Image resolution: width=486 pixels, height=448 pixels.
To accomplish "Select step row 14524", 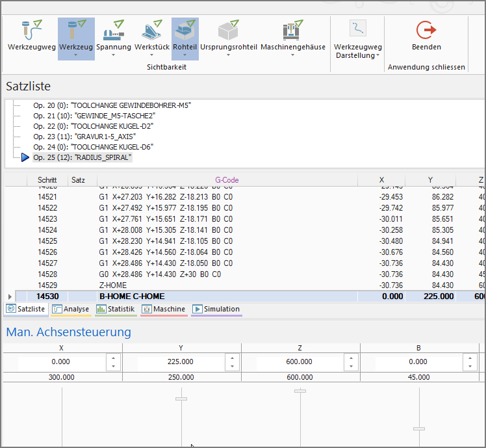I will [244, 230].
